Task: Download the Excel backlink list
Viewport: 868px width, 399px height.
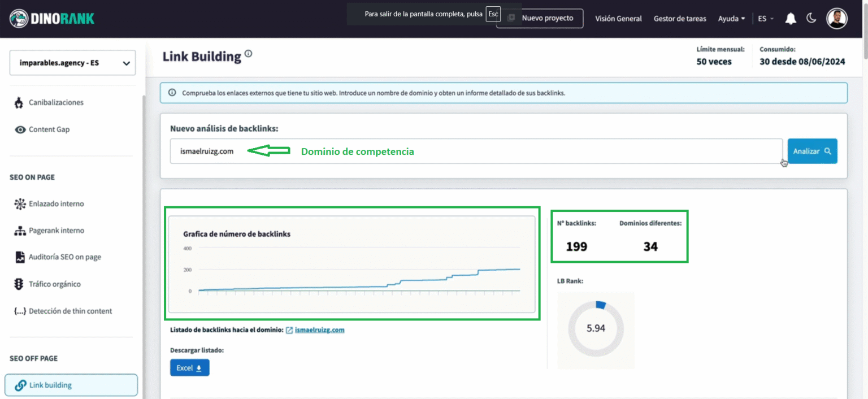Action: pyautogui.click(x=189, y=368)
